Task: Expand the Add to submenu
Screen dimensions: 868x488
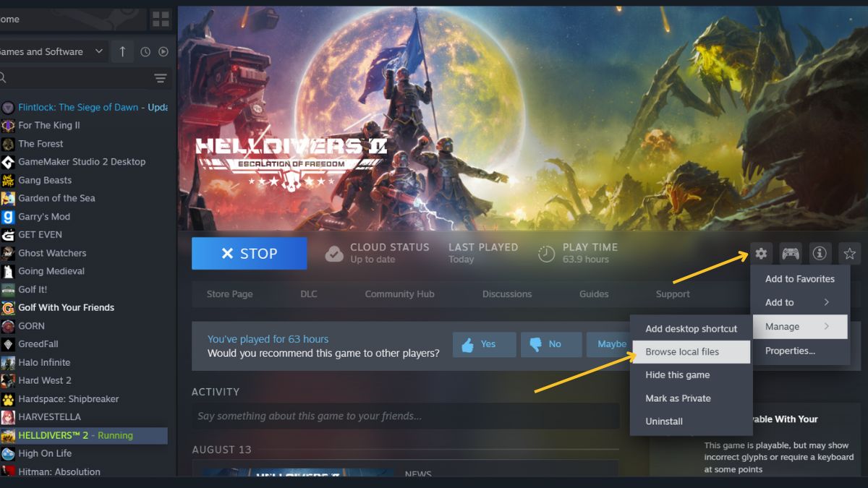Action: click(x=799, y=302)
